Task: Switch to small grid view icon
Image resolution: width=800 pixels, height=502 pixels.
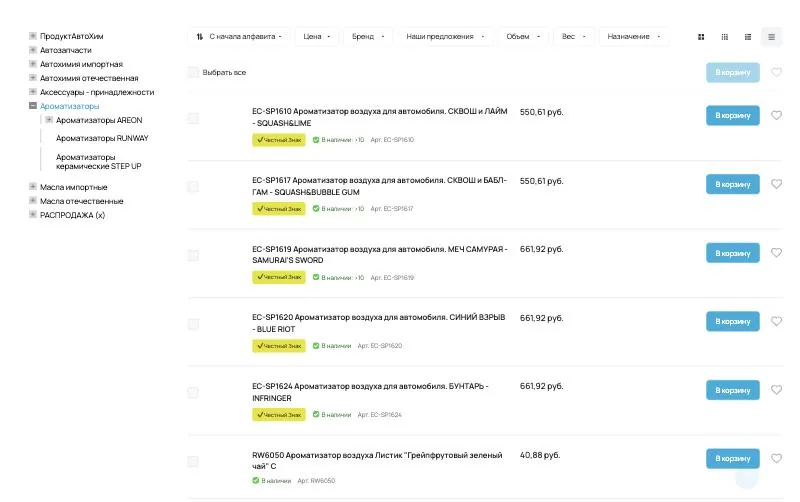Action: 724,37
